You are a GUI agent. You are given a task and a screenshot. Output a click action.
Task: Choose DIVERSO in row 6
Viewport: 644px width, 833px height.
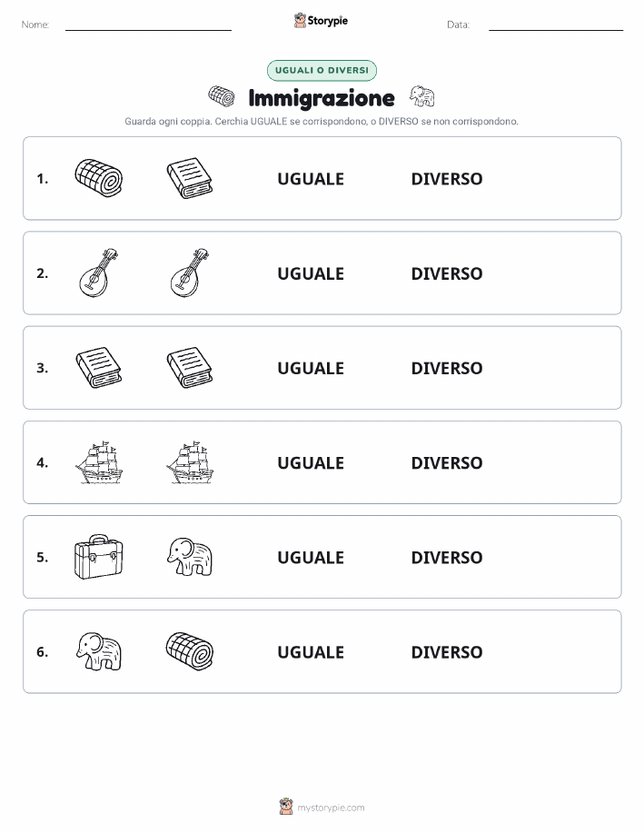coord(447,652)
